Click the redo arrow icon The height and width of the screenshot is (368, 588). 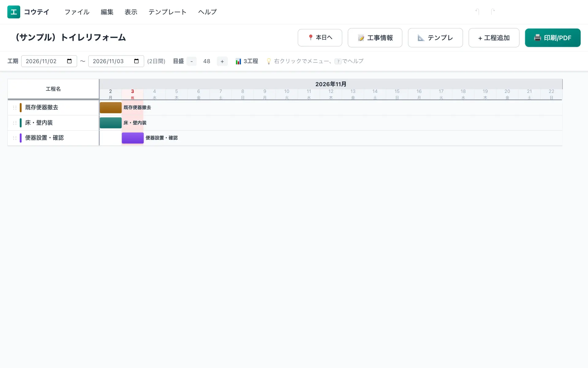coord(493,12)
